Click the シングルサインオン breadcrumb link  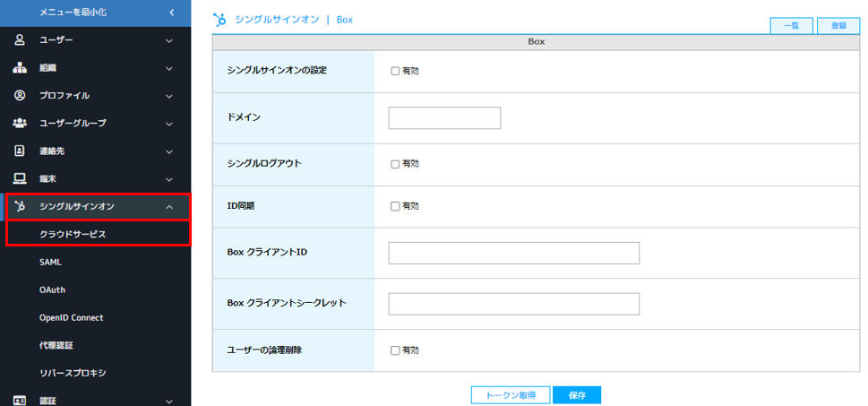pyautogui.click(x=277, y=20)
